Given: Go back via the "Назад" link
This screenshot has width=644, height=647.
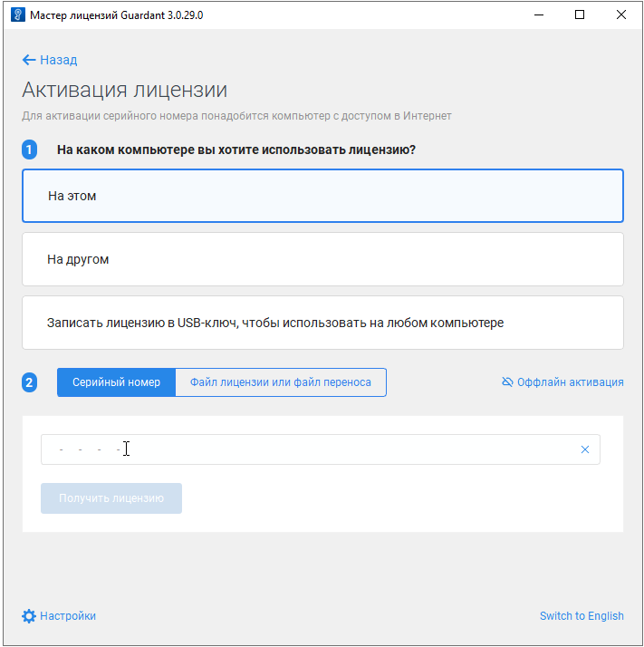Looking at the screenshot, I should pos(58,61).
